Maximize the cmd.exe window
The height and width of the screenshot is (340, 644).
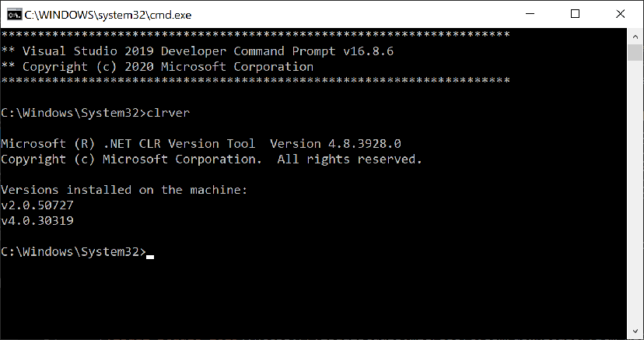tap(575, 14)
